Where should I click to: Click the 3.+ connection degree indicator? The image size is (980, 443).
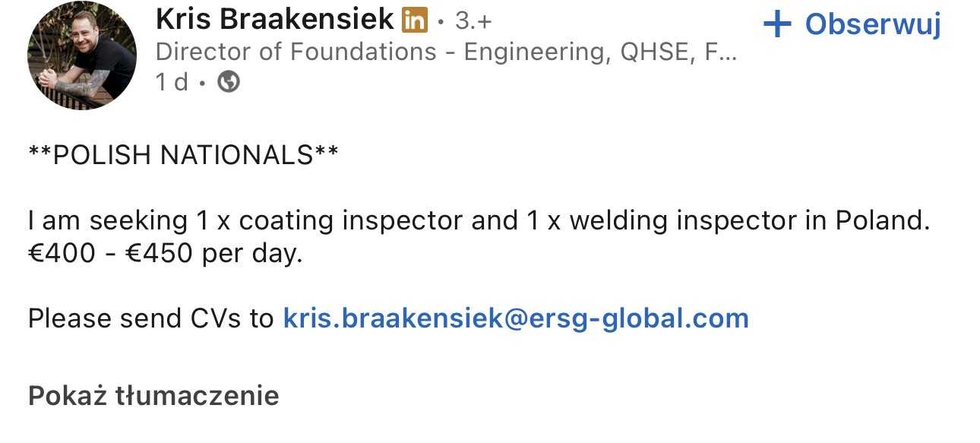473,21
